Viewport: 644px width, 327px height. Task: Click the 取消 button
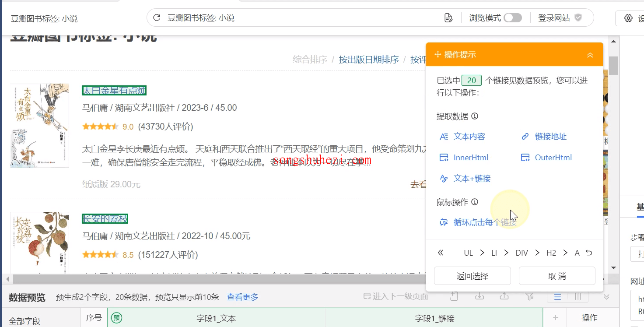tap(557, 276)
